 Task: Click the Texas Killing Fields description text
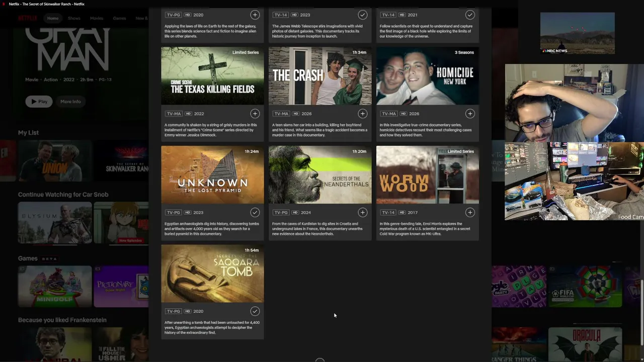211,130
